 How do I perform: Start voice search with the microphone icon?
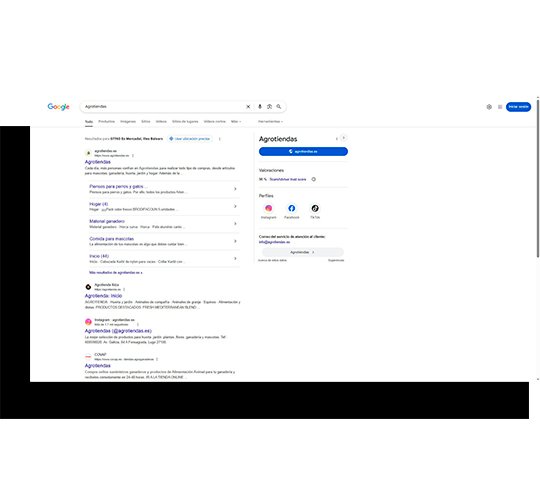[x=260, y=107]
